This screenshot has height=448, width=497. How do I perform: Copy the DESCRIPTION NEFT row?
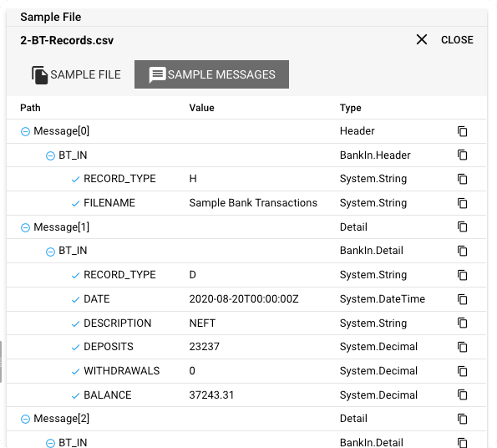tap(462, 323)
